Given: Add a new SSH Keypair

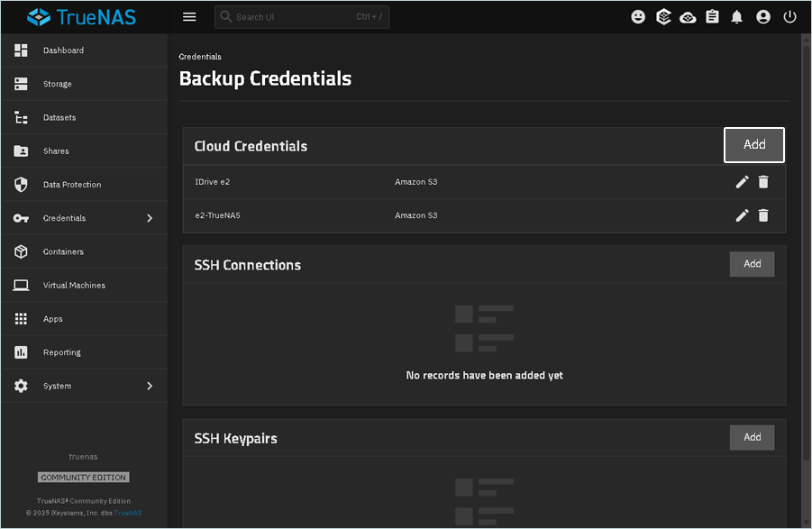Looking at the screenshot, I should pyautogui.click(x=752, y=437).
